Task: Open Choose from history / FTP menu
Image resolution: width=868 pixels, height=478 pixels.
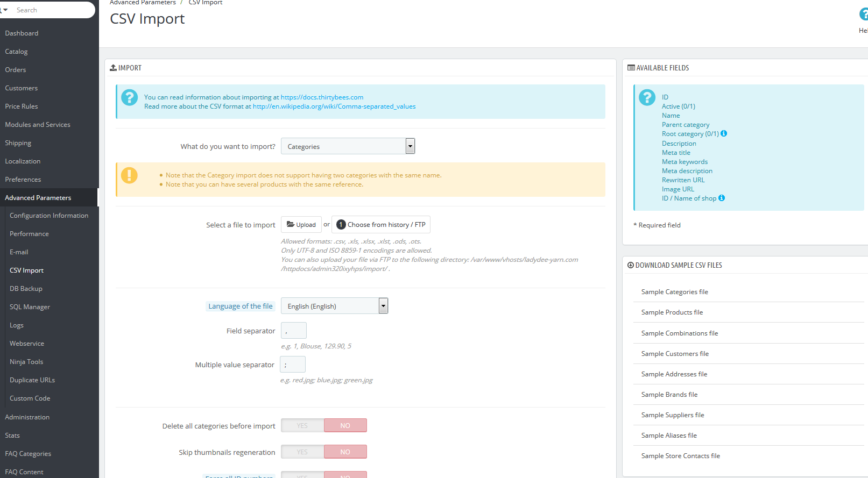Action: pos(381,225)
